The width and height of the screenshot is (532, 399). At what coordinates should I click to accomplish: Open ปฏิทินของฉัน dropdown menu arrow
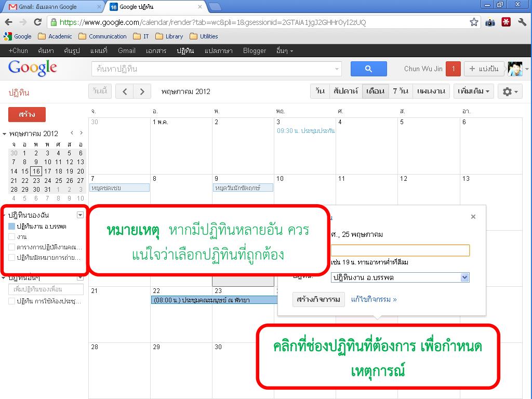(80, 215)
